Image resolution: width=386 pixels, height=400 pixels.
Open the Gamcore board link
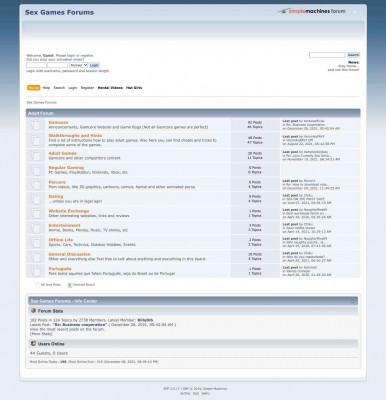click(58, 123)
